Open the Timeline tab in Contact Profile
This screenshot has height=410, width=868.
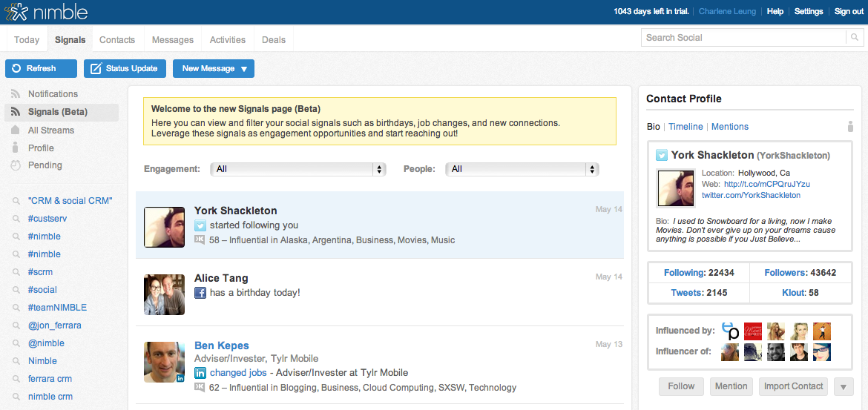click(x=685, y=127)
